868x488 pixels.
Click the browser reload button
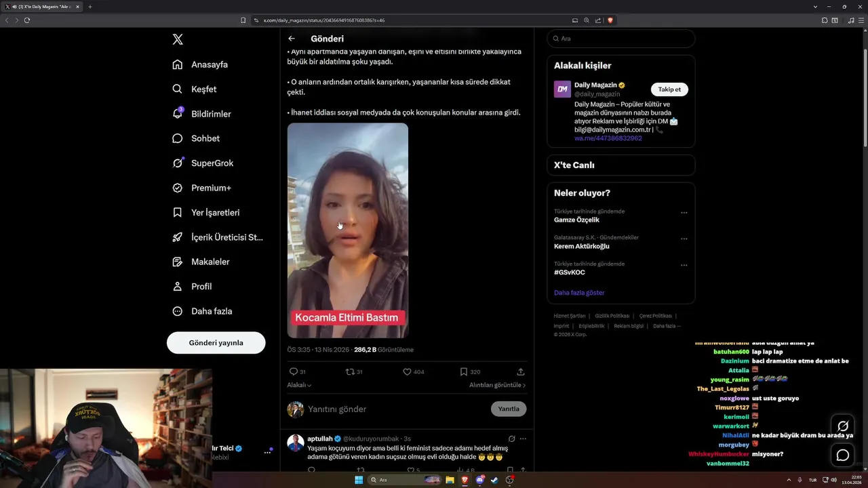[27, 20]
